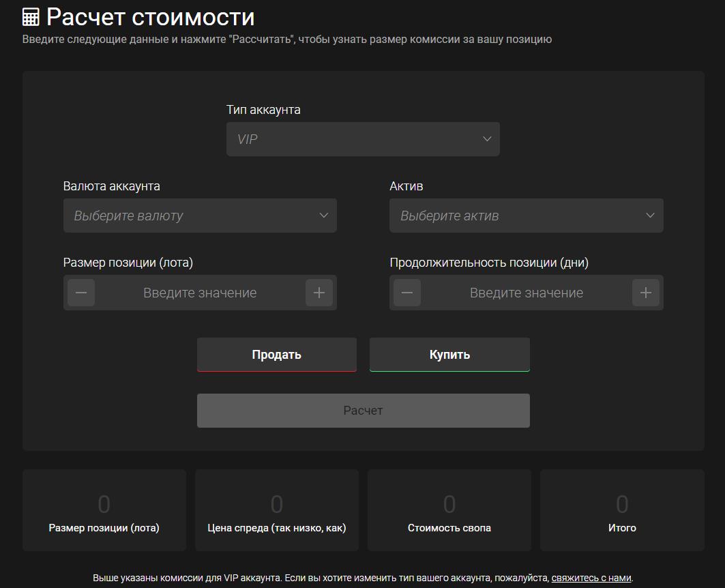Click the minus stepper for position duration
This screenshot has height=588, width=725.
407,292
